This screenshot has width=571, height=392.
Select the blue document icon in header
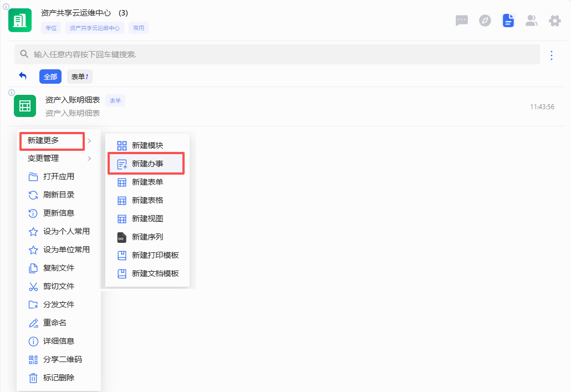pos(508,21)
